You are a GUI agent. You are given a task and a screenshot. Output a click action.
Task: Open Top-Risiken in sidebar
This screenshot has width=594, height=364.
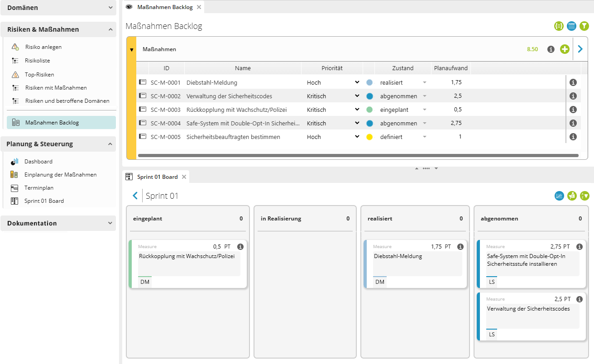tap(40, 74)
